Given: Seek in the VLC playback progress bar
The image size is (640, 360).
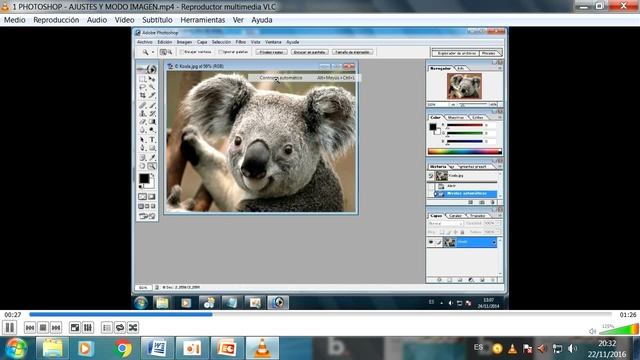Looking at the screenshot, I should pos(320,314).
